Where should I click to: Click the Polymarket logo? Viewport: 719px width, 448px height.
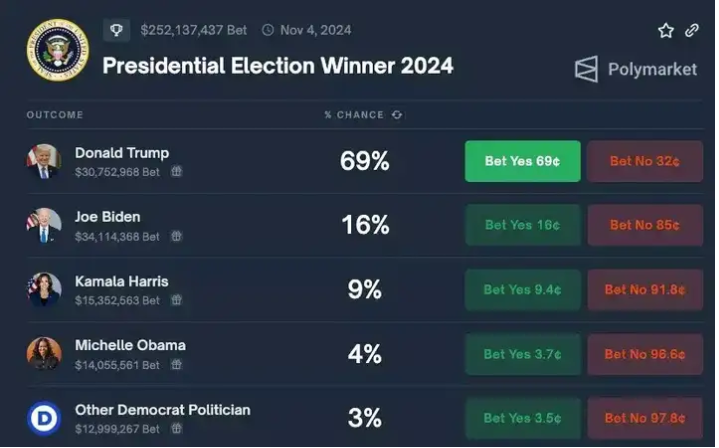click(x=636, y=69)
